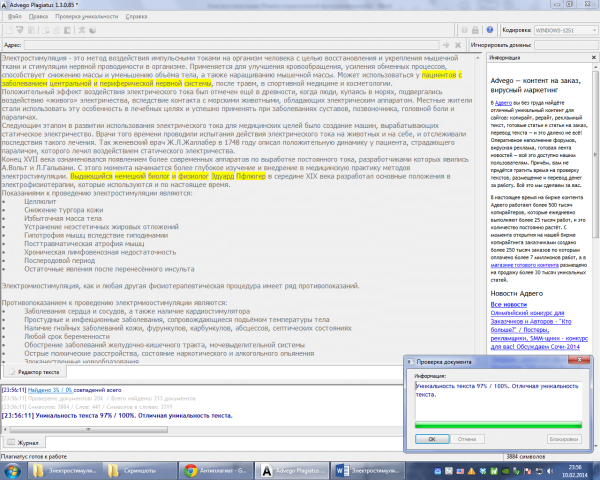600x480 pixels.
Task: Click the Игнорировать домены input field
Action: (566, 45)
